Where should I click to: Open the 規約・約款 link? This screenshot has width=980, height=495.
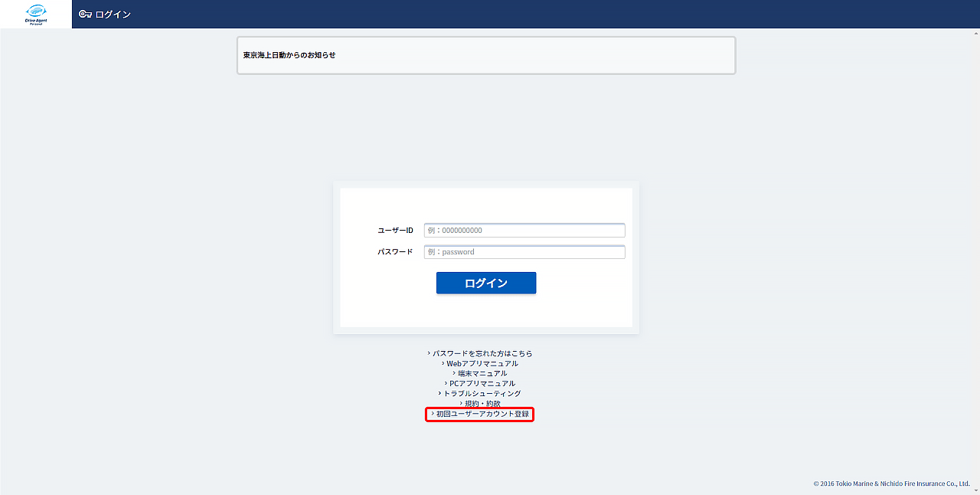coord(482,404)
